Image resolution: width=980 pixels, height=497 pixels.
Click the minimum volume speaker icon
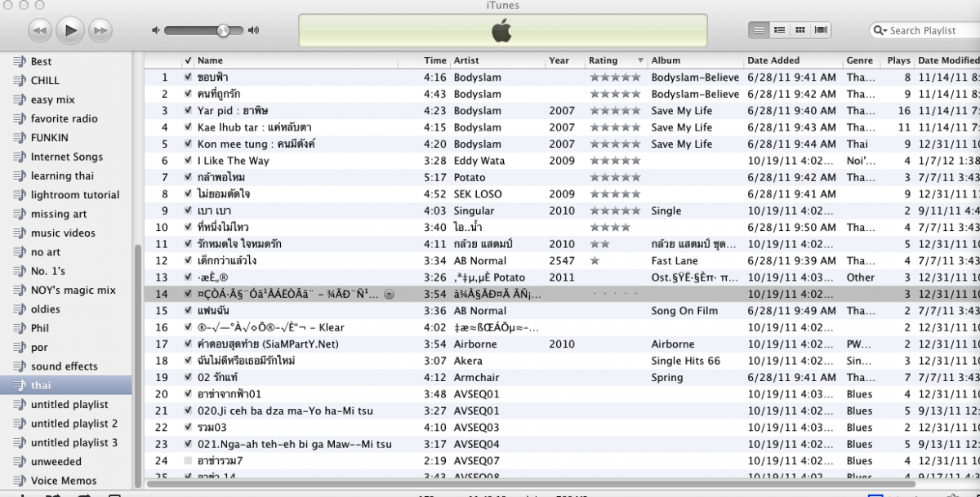click(x=155, y=31)
